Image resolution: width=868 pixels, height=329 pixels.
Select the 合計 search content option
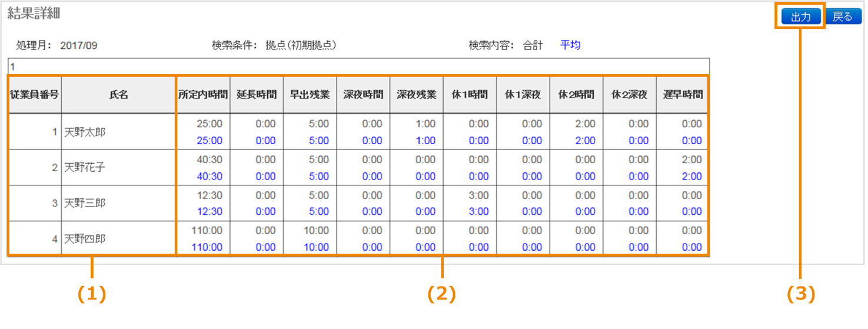[533, 45]
